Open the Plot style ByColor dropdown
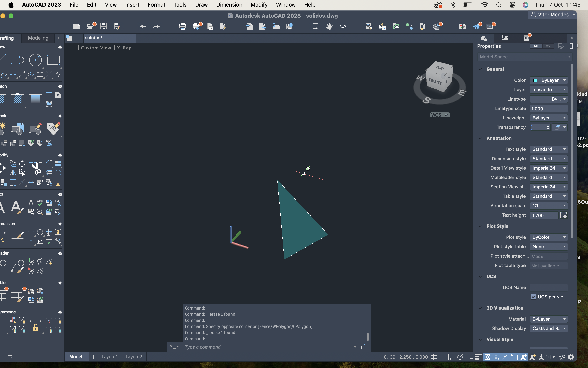The width and height of the screenshot is (588, 368). 549,237
